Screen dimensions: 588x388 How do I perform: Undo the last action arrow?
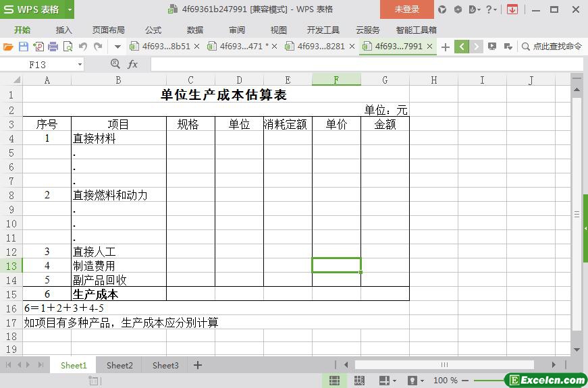coord(83,47)
